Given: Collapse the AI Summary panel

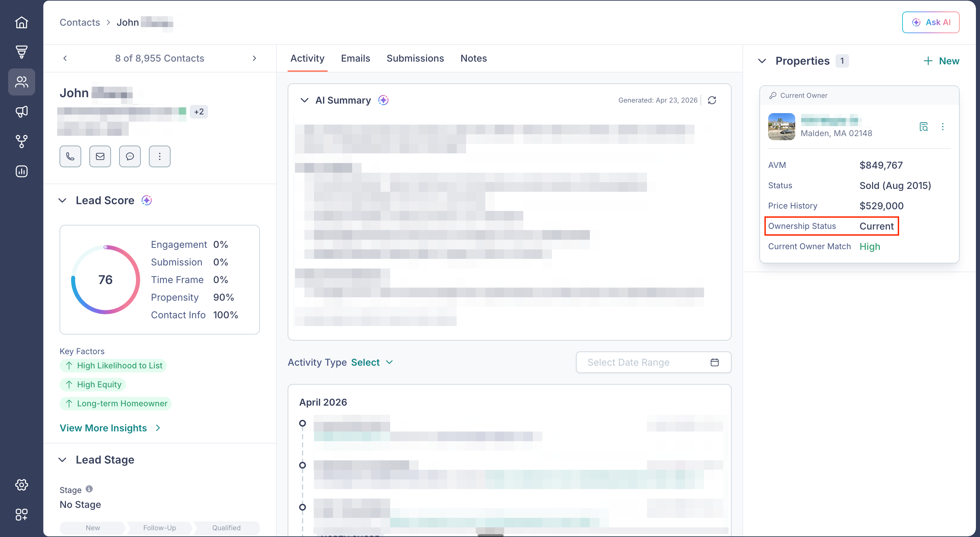Looking at the screenshot, I should tap(304, 100).
